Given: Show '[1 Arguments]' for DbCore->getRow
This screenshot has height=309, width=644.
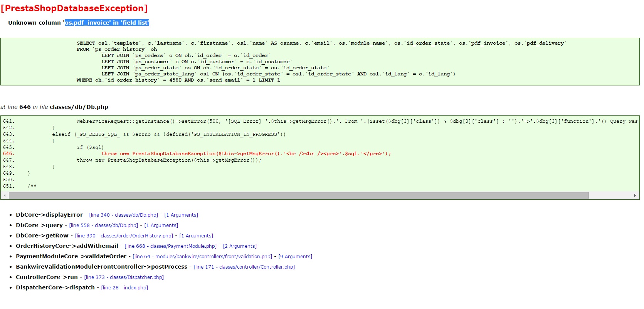Looking at the screenshot, I should pyautogui.click(x=196, y=236).
